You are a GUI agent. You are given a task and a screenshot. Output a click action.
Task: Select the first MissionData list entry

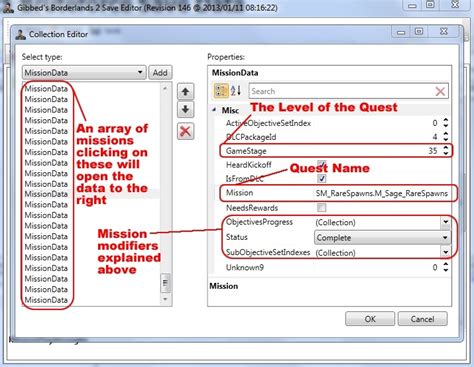click(x=46, y=89)
